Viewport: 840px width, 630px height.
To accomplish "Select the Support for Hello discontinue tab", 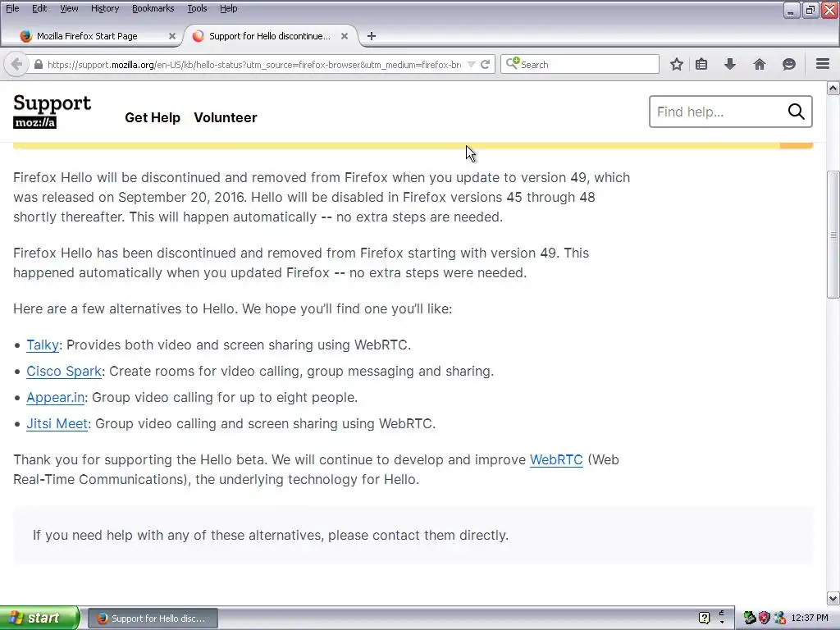I will (269, 36).
